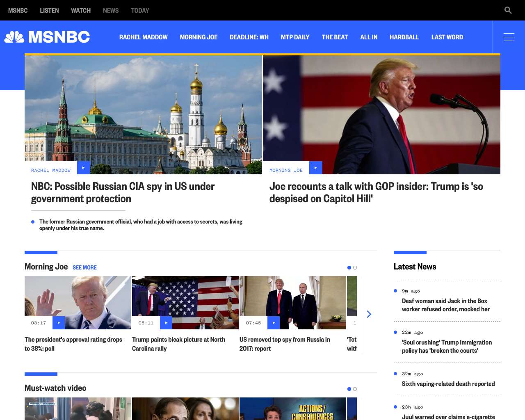The width and height of the screenshot is (525, 420).
Task: Open MTP Daily show page
Action: click(x=295, y=37)
